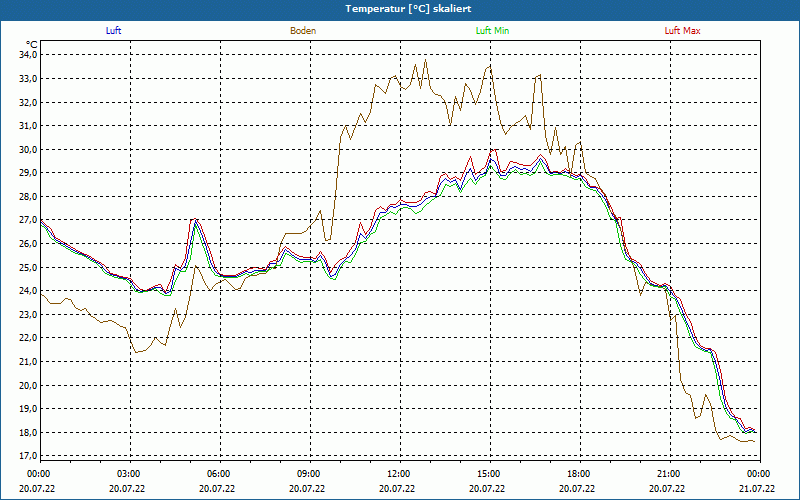The width and height of the screenshot is (800, 500).
Task: Click the 25,0 y-axis label
Action: tap(28, 267)
